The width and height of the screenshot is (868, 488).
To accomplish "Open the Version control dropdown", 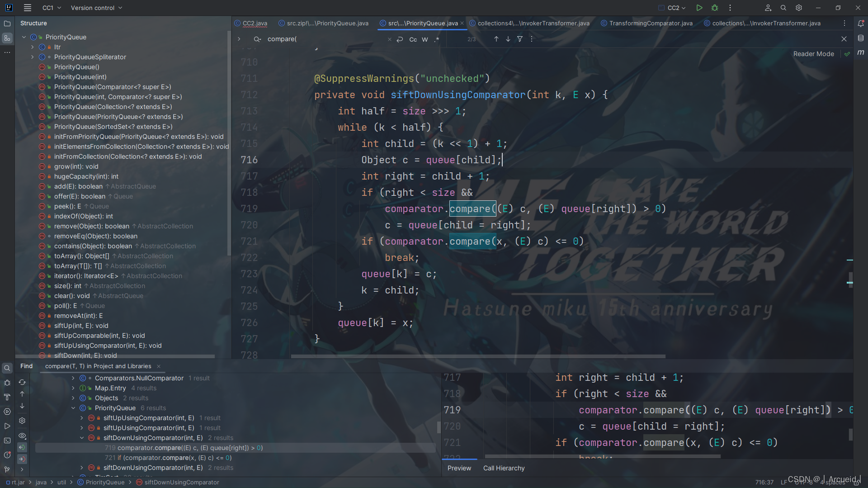I will pyautogui.click(x=96, y=8).
